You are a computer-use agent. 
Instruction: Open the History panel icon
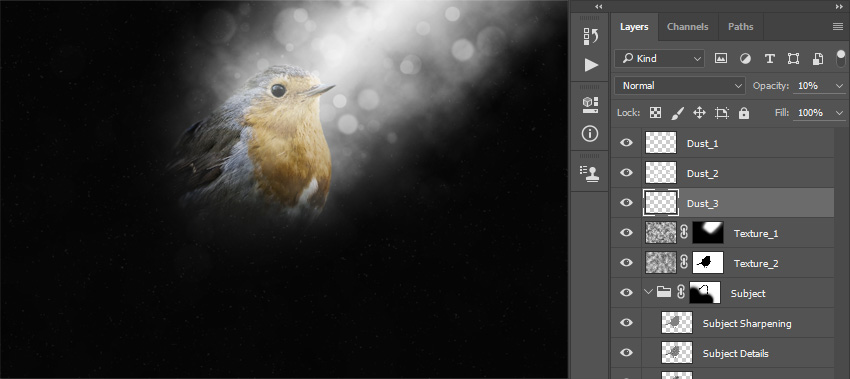coord(590,36)
